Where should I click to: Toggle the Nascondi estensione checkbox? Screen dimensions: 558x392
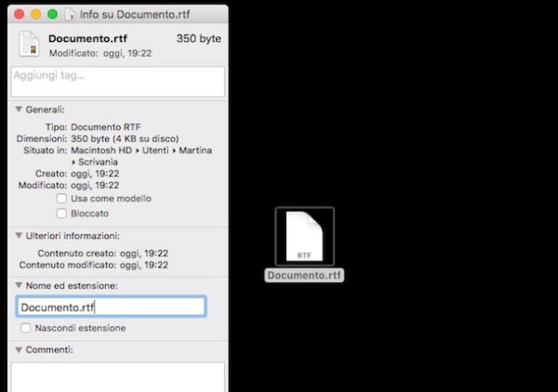pos(25,328)
